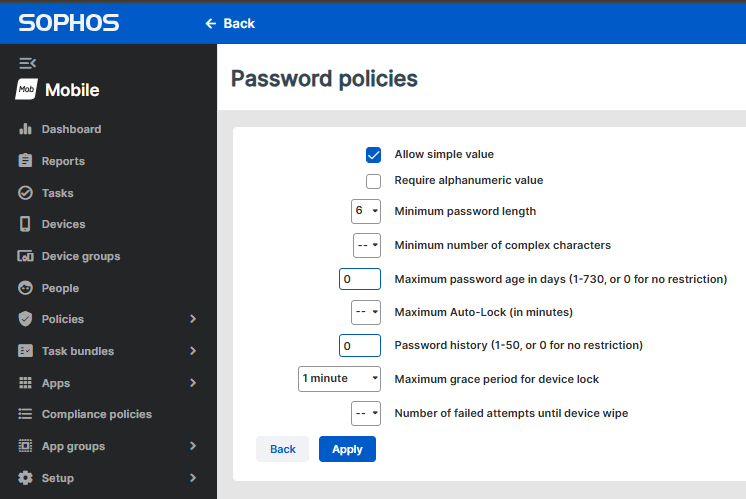
Task: Open Minimum password length dropdown
Action: click(366, 211)
